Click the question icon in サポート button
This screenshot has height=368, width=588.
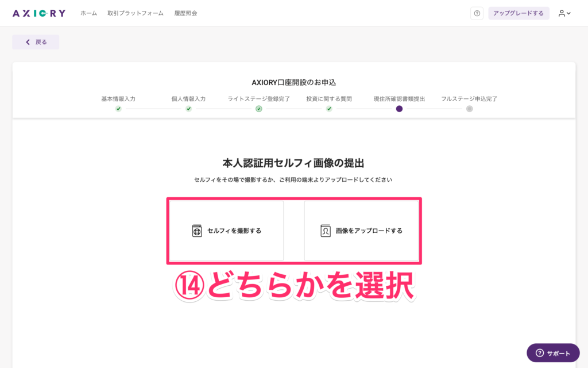click(x=540, y=353)
